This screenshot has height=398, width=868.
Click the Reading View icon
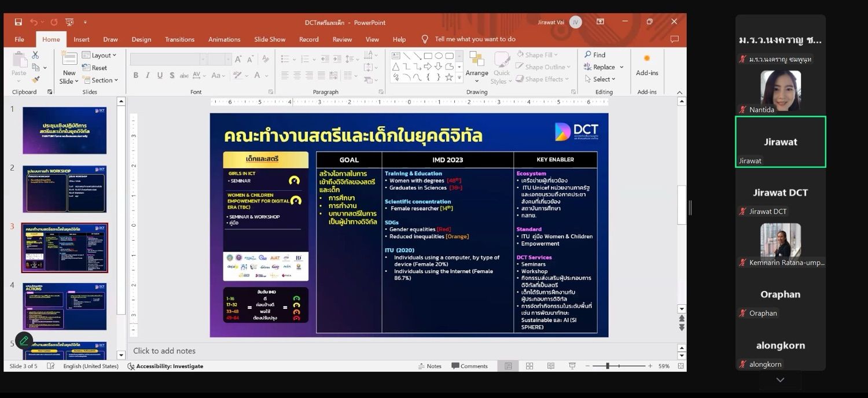coord(550,366)
